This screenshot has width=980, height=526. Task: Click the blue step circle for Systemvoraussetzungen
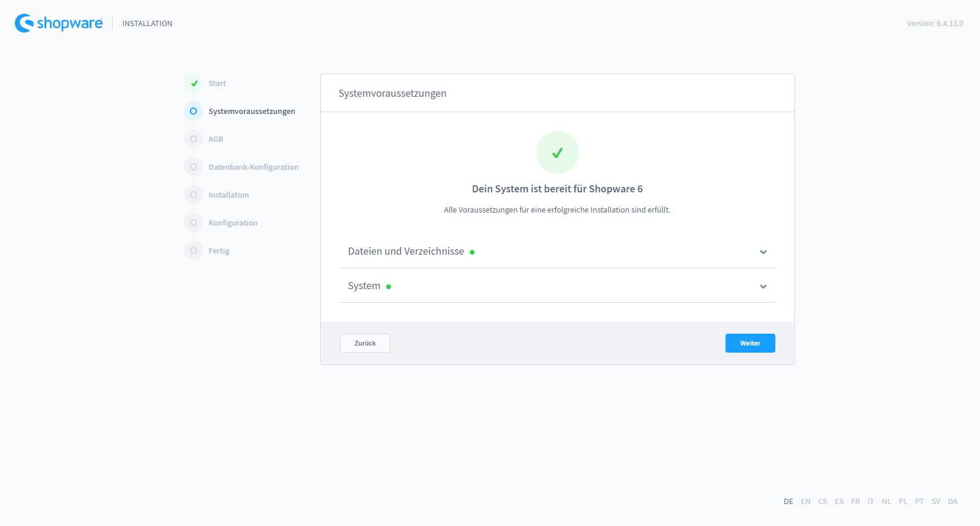[x=193, y=111]
